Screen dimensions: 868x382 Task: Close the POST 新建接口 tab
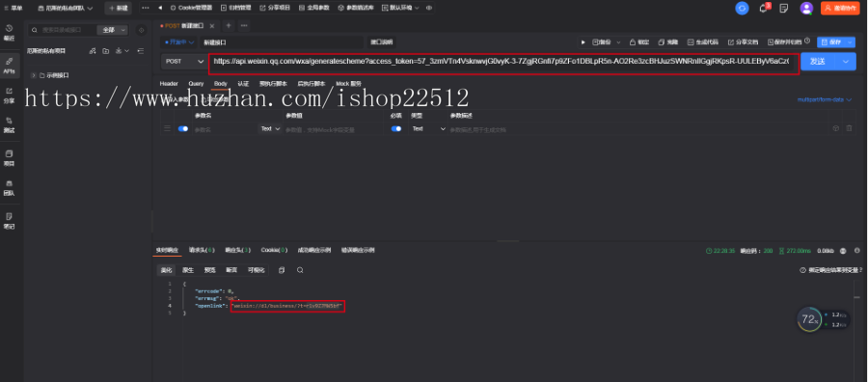[212, 26]
